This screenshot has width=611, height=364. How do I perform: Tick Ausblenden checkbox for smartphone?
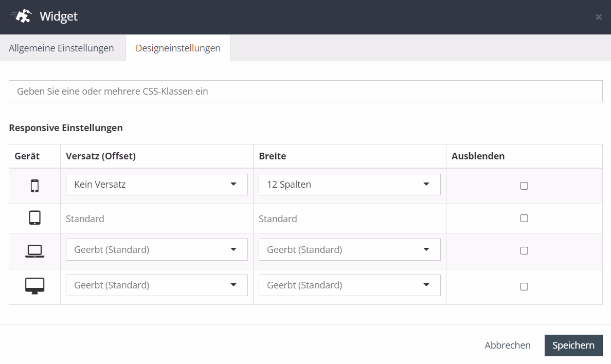(524, 186)
